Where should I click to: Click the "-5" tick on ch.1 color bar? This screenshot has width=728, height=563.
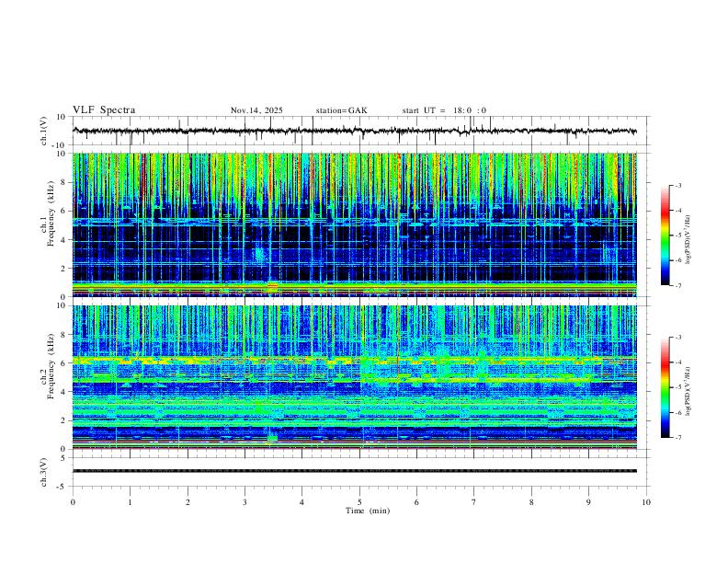click(677, 236)
